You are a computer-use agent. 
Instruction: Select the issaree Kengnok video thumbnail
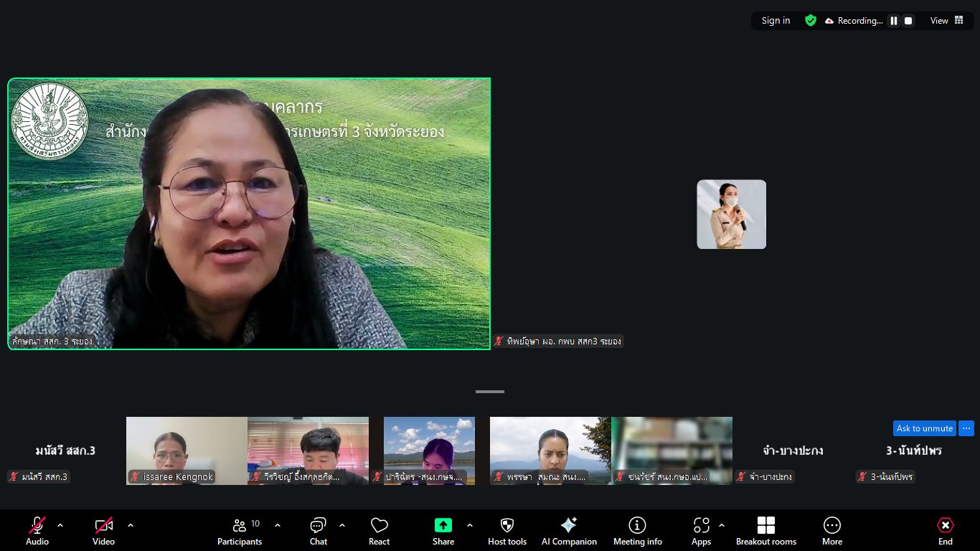187,451
